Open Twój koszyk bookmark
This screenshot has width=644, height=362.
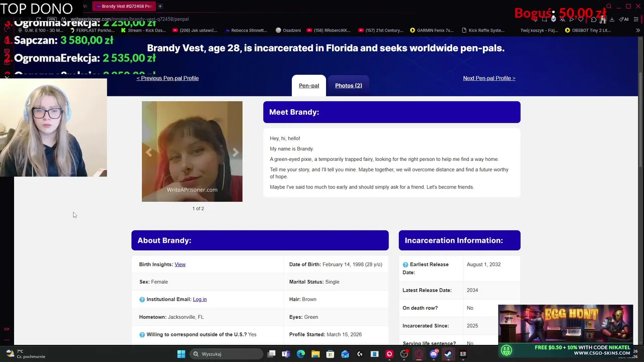(x=539, y=30)
